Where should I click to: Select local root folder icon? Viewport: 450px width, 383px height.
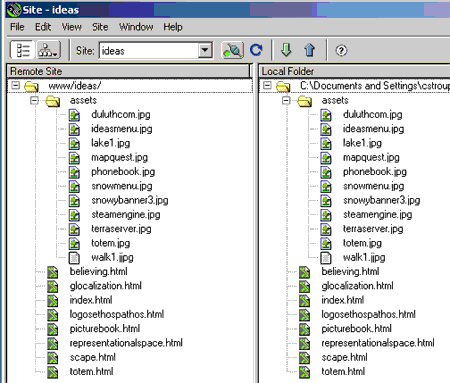click(x=283, y=86)
